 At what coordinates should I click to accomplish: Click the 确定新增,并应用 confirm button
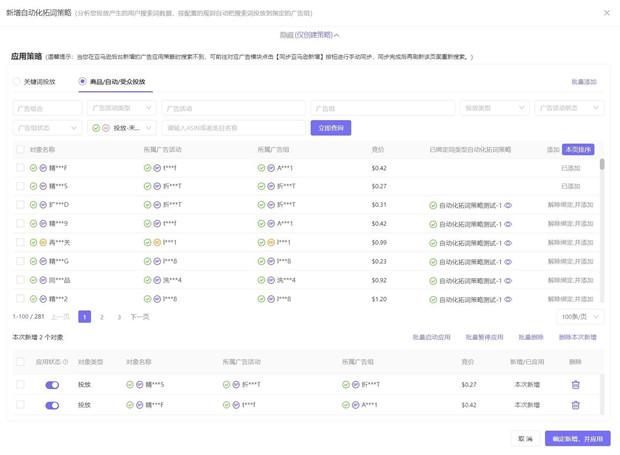578,439
